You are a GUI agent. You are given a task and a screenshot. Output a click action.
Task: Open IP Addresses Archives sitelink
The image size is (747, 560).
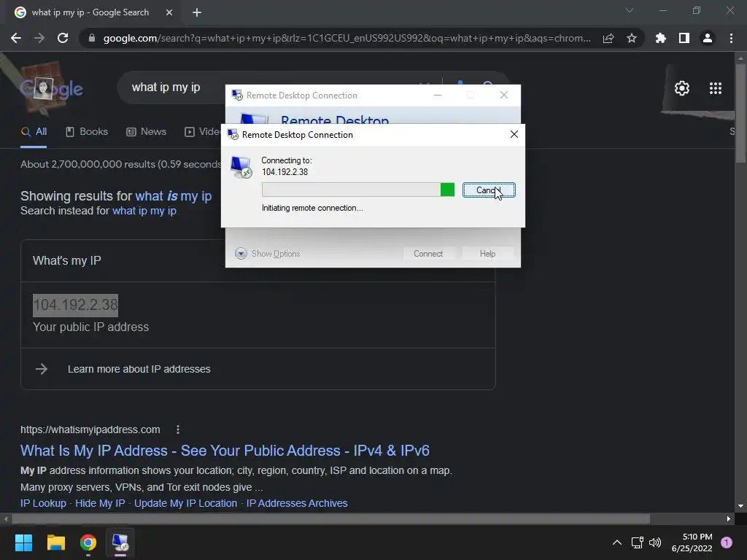point(297,503)
